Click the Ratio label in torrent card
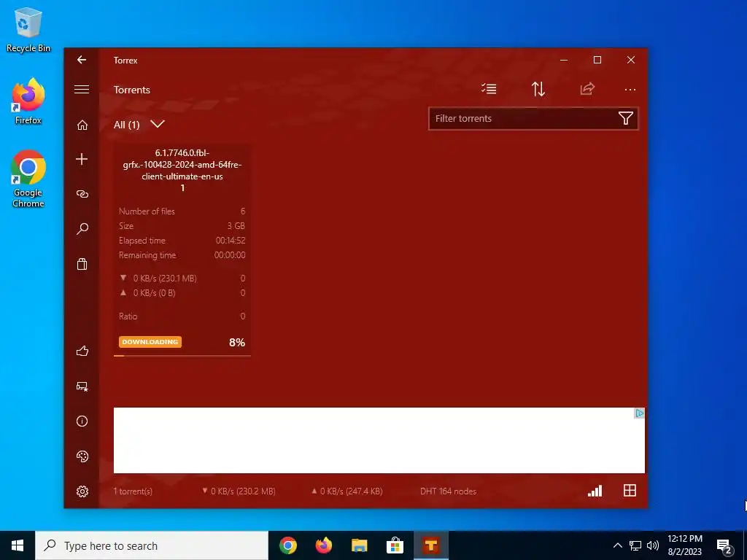This screenshot has height=560, width=747. coord(128,316)
